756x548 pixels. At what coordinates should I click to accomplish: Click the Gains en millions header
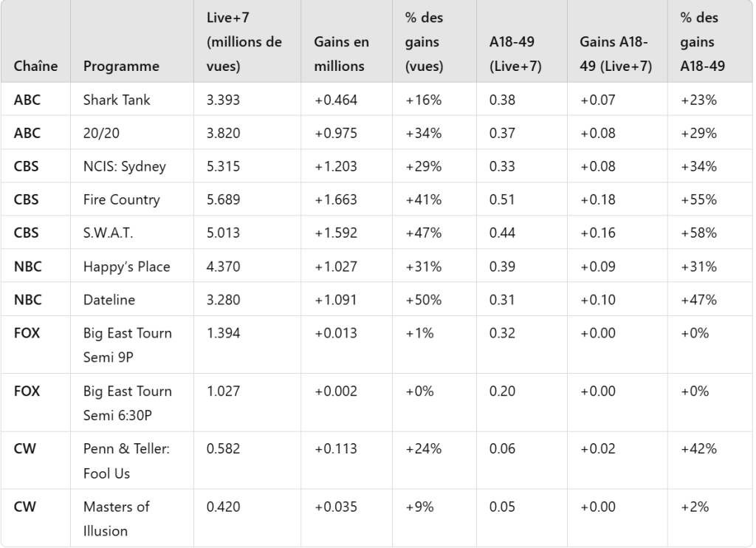pos(341,54)
